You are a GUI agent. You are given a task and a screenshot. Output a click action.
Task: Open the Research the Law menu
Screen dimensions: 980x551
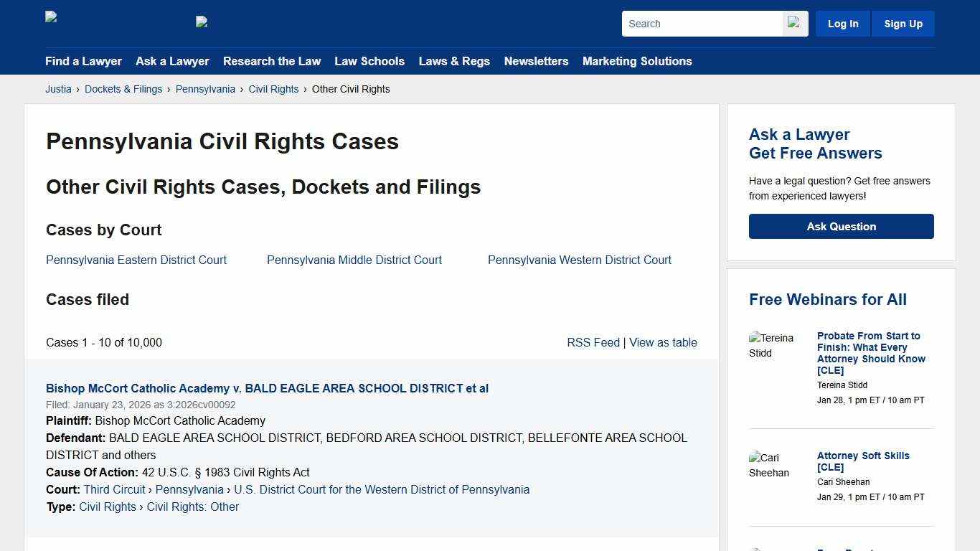(x=272, y=61)
